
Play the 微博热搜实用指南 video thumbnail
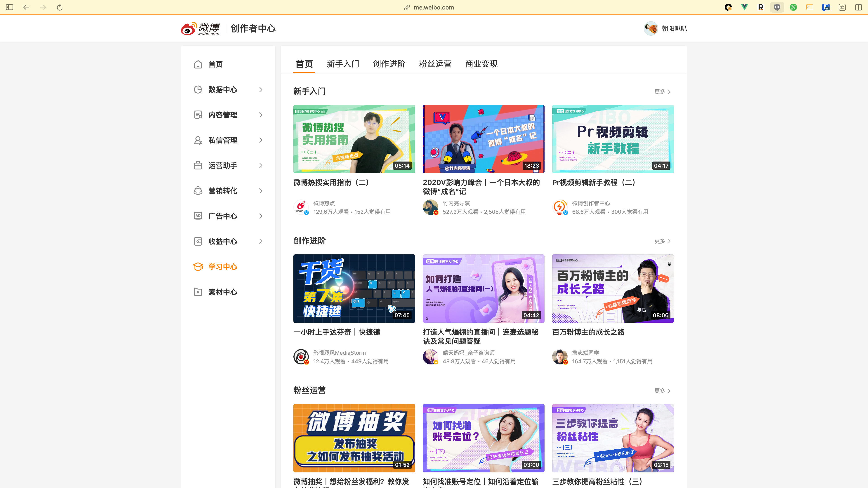click(x=354, y=139)
